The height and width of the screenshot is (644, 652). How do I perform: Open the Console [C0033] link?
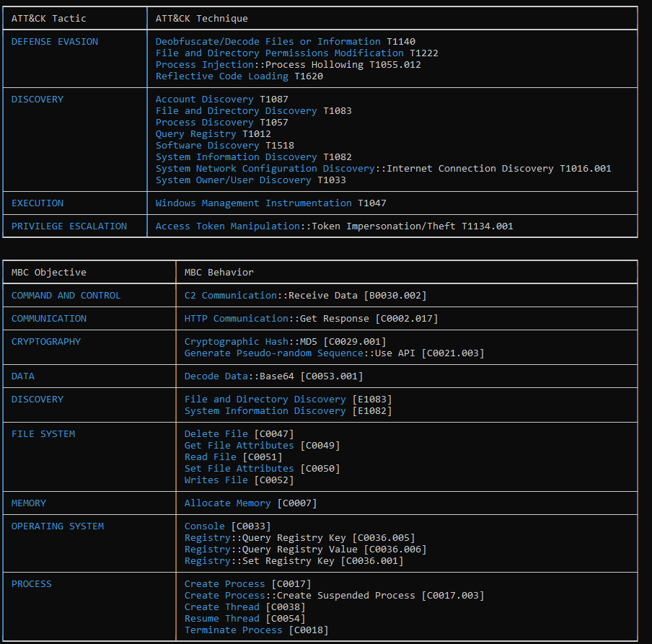pyautogui.click(x=204, y=526)
